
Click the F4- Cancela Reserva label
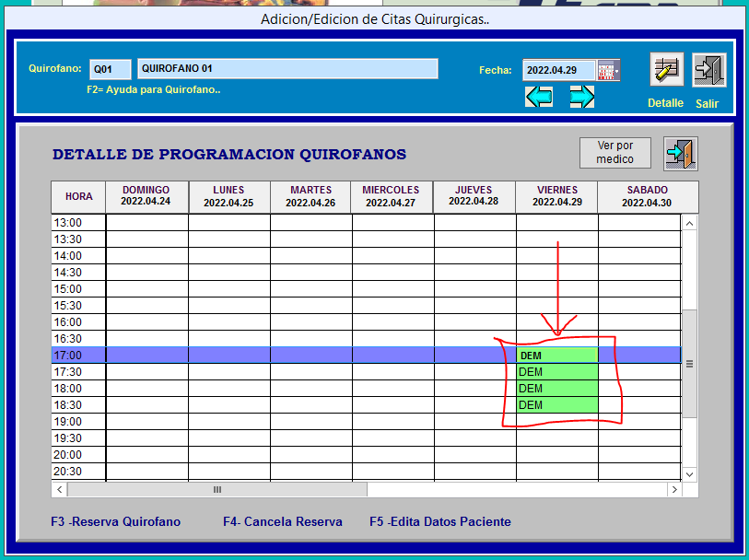(283, 522)
